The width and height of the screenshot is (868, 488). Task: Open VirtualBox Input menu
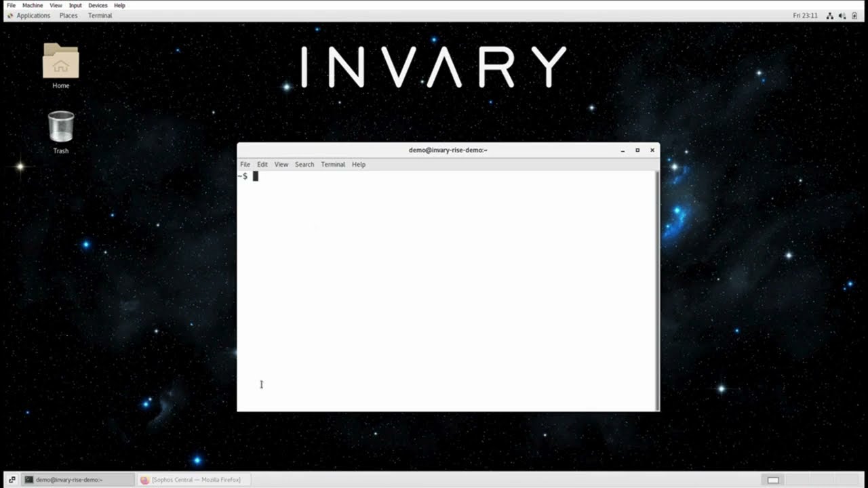click(75, 5)
